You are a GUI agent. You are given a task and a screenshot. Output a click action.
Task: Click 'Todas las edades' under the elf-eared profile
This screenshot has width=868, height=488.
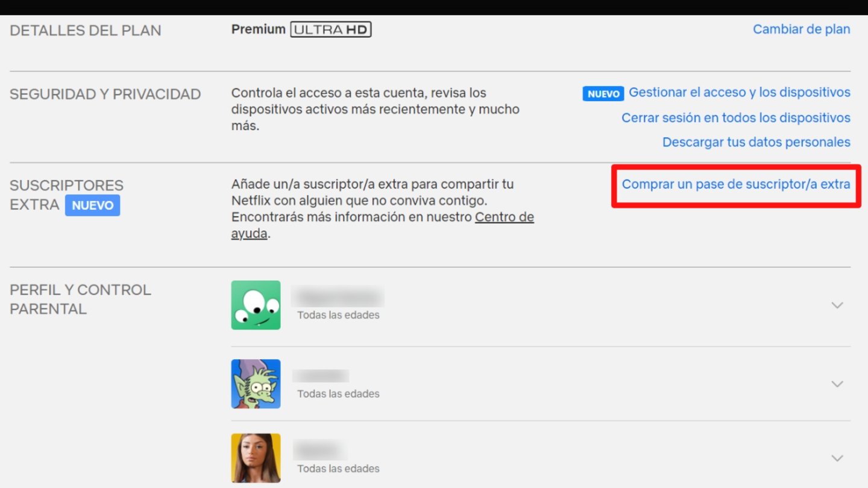tap(338, 394)
